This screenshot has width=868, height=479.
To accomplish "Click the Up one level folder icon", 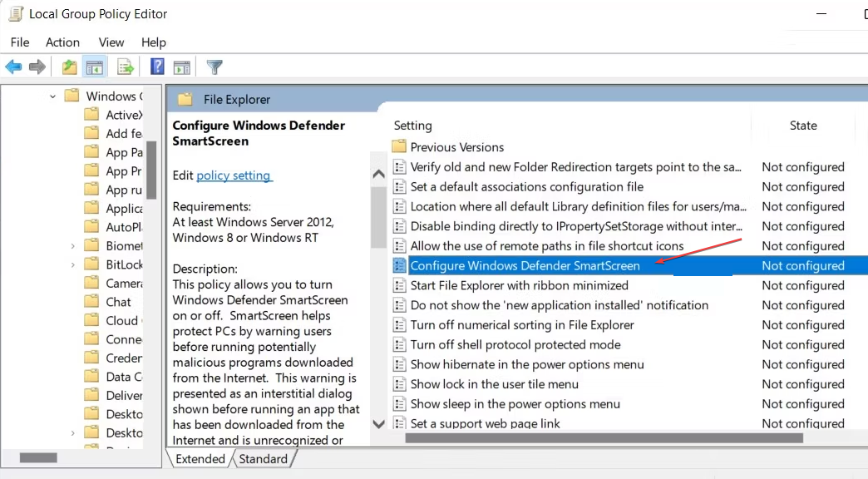I will [x=69, y=67].
